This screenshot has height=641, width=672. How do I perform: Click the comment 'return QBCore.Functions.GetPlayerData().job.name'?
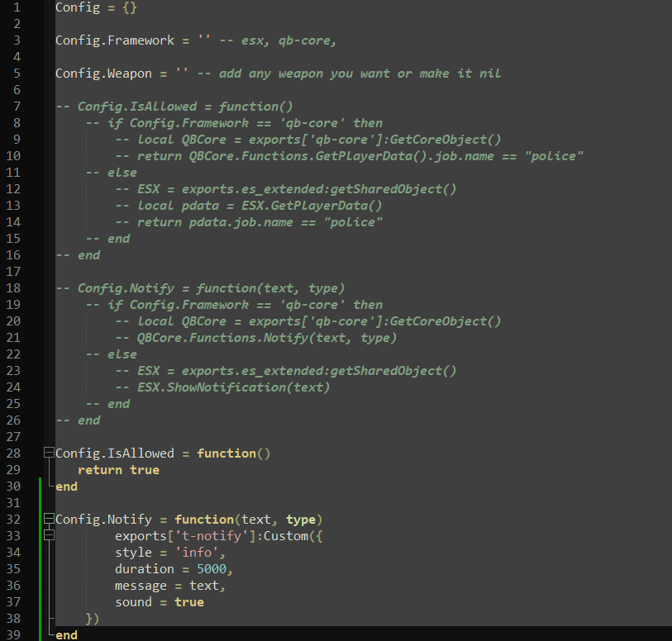(315, 156)
